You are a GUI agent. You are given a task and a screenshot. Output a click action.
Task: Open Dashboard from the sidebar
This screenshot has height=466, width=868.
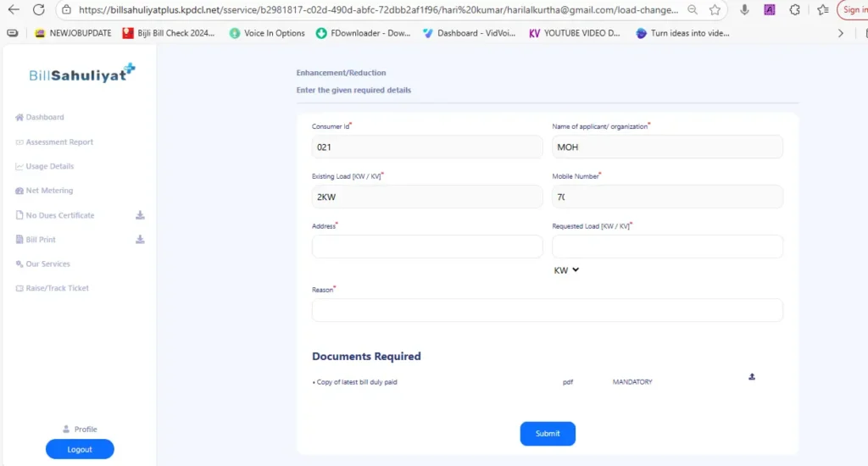point(44,117)
